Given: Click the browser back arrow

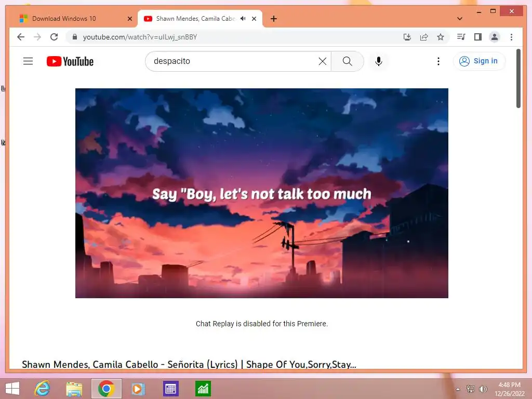Looking at the screenshot, I should [x=21, y=37].
